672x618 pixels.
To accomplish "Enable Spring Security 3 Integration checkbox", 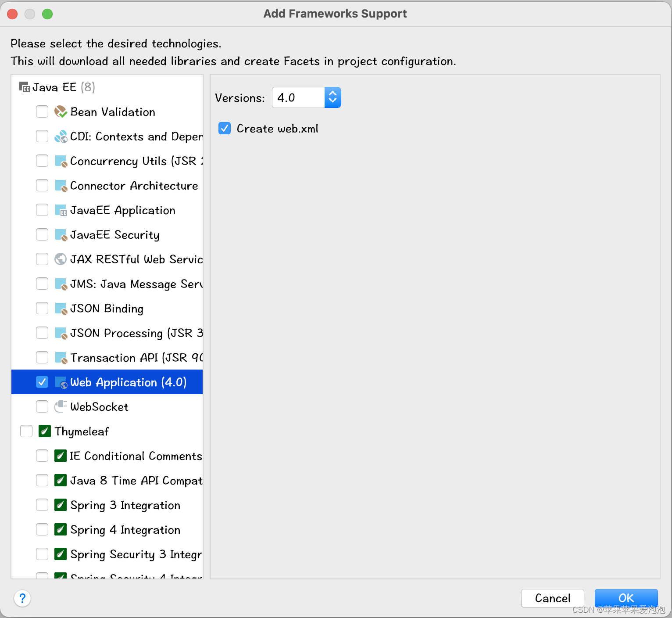I will pos(42,554).
